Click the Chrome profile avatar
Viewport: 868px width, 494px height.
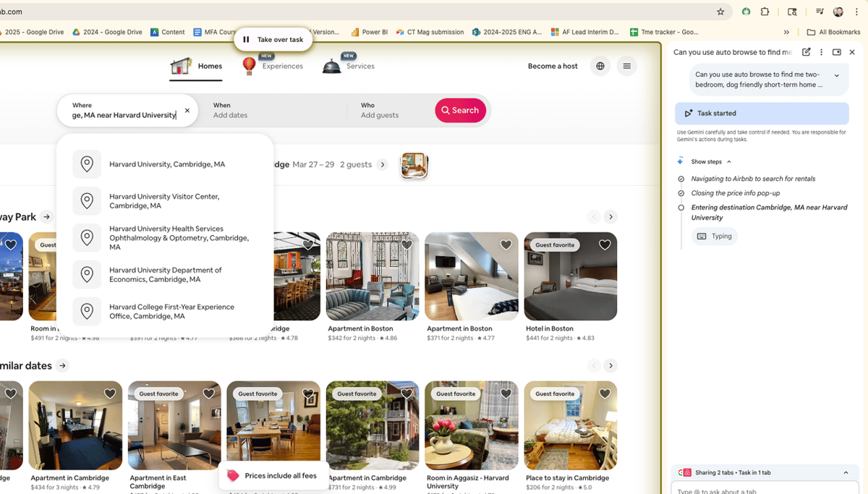pos(838,12)
